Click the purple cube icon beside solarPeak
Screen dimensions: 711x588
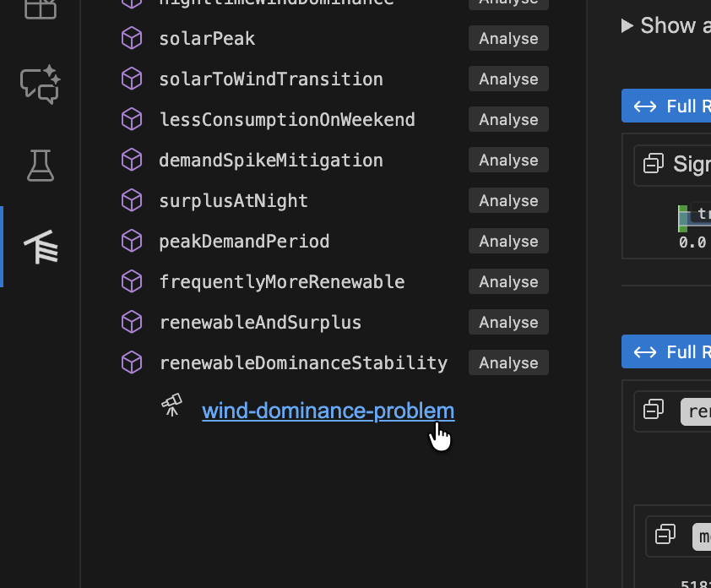tap(132, 38)
